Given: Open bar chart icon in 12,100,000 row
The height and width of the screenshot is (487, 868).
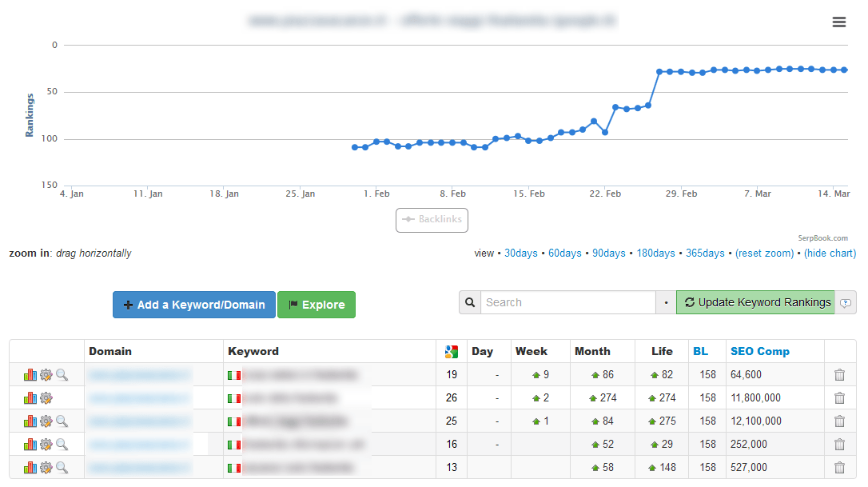Looking at the screenshot, I should tap(30, 421).
